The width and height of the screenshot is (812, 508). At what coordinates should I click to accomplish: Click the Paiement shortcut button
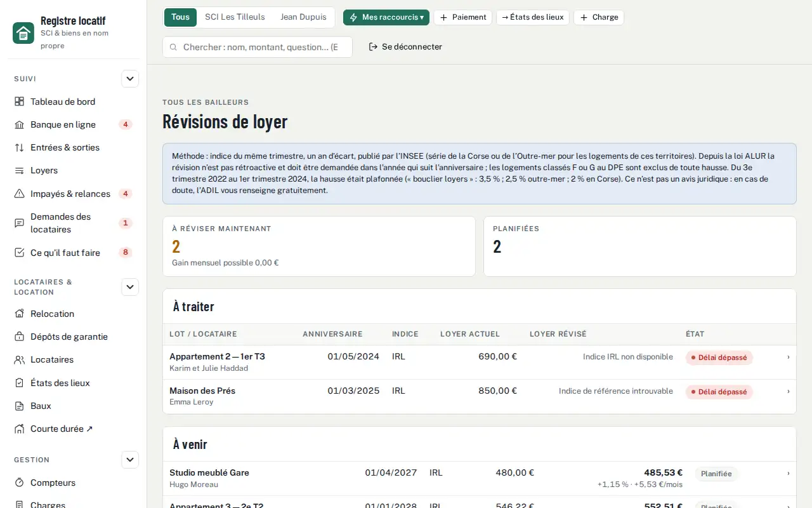pyautogui.click(x=463, y=17)
